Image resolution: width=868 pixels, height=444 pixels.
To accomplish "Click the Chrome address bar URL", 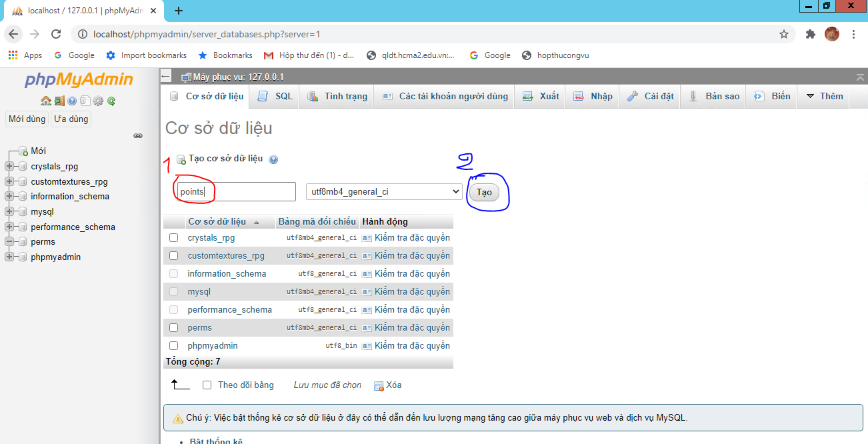I will 207,34.
